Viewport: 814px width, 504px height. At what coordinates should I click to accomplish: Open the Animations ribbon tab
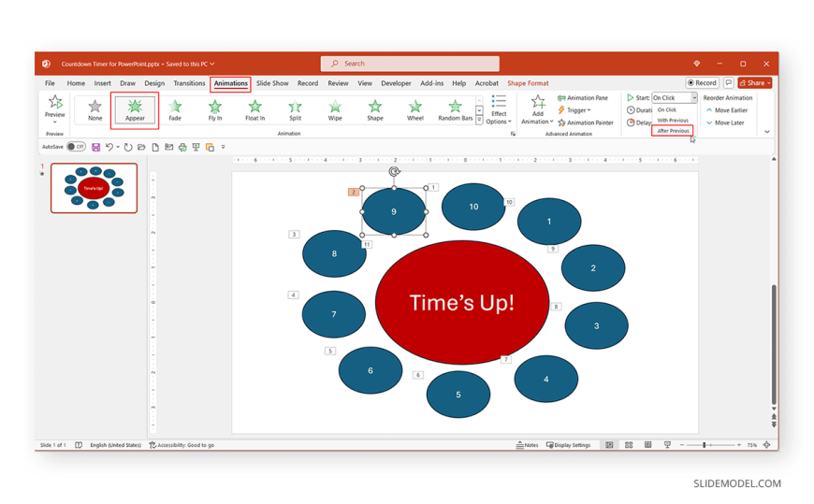[x=230, y=83]
